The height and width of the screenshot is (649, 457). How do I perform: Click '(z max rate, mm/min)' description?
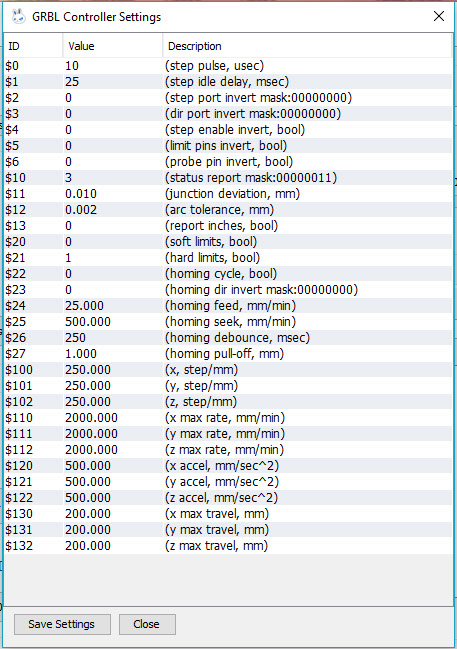pyautogui.click(x=224, y=450)
